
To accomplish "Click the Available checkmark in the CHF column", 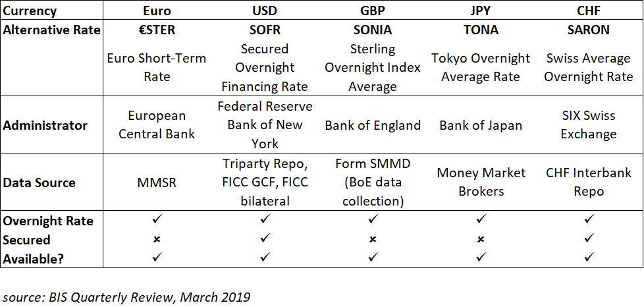I will (x=589, y=259).
